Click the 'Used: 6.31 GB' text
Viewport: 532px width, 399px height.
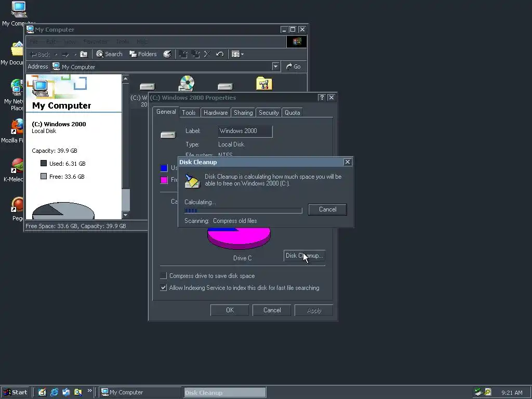[x=67, y=164]
